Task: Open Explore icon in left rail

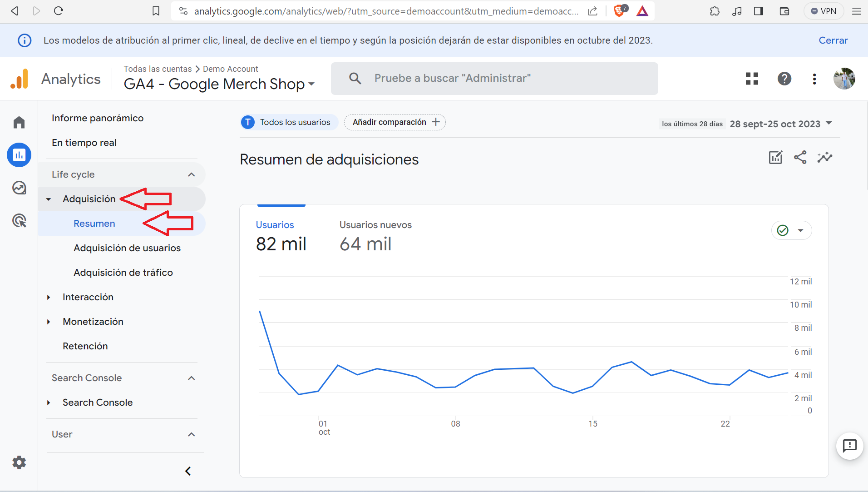Action: point(19,188)
